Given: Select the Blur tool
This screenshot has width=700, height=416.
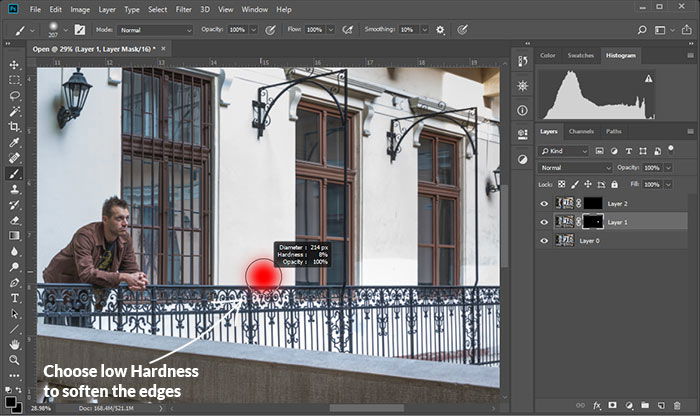Looking at the screenshot, I should [14, 251].
